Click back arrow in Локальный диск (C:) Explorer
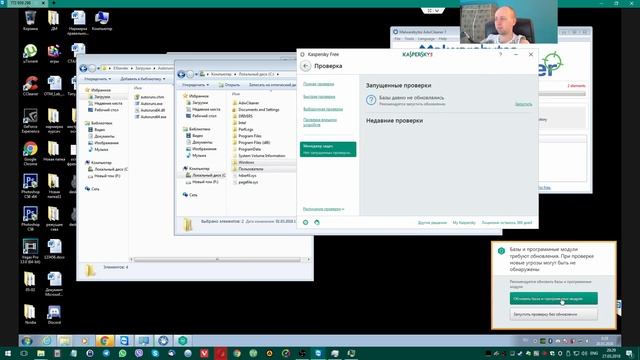The height and width of the screenshot is (360, 640). [x=182, y=74]
